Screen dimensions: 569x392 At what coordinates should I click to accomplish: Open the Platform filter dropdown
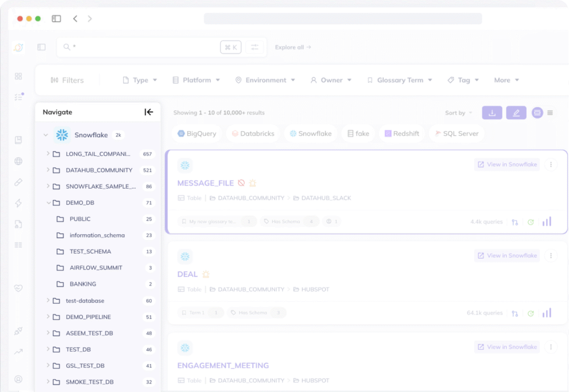pyautogui.click(x=196, y=80)
